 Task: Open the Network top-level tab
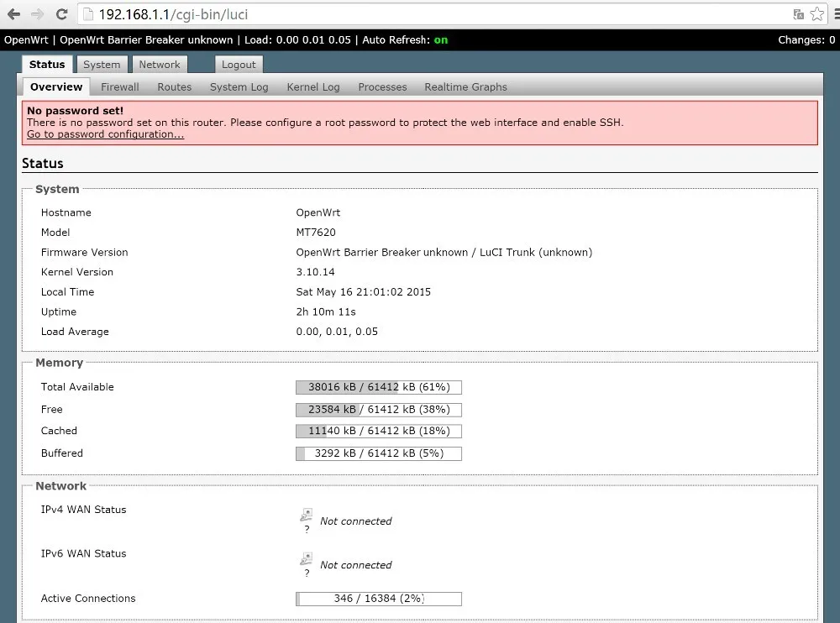tap(160, 65)
